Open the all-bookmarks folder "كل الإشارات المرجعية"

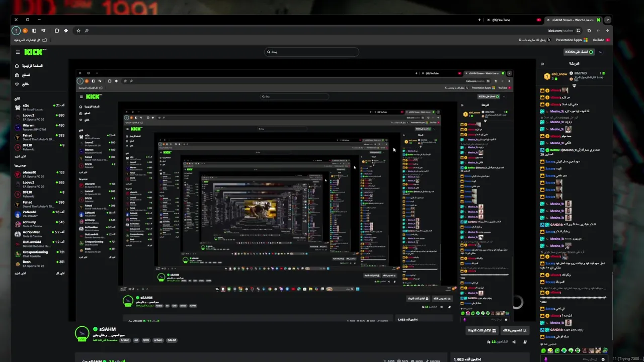click(x=30, y=40)
